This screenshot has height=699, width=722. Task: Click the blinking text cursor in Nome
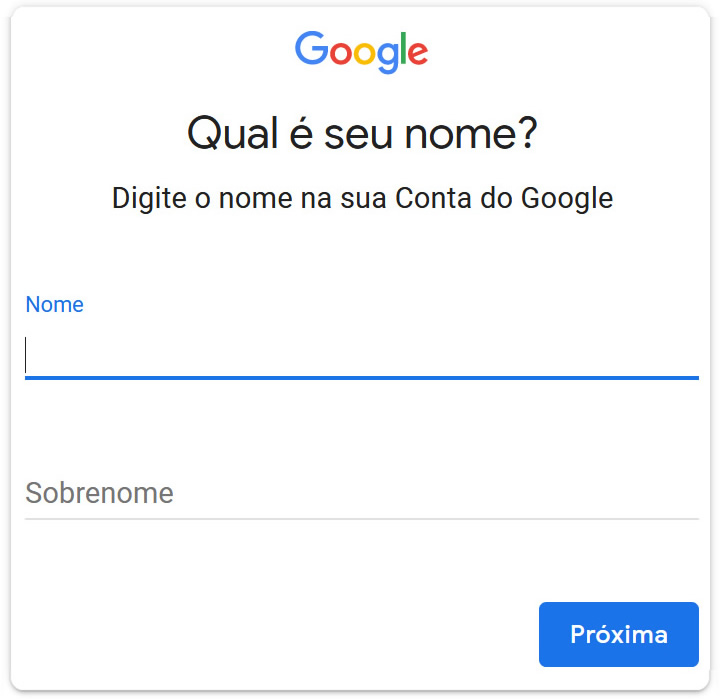[x=26, y=355]
